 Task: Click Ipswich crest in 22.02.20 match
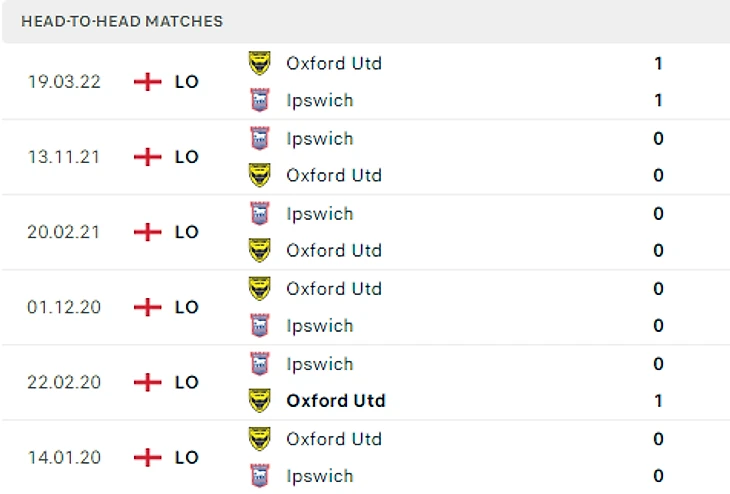tap(260, 363)
